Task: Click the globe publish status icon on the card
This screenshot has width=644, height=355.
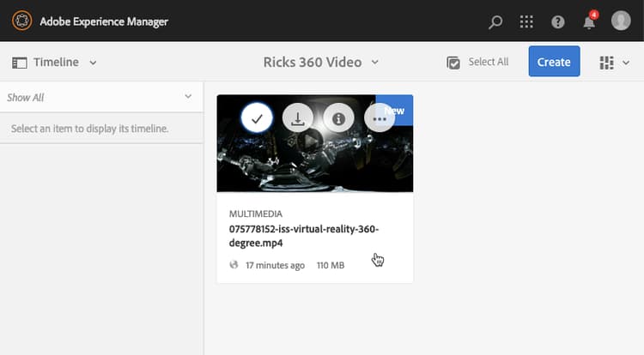Action: coord(234,265)
